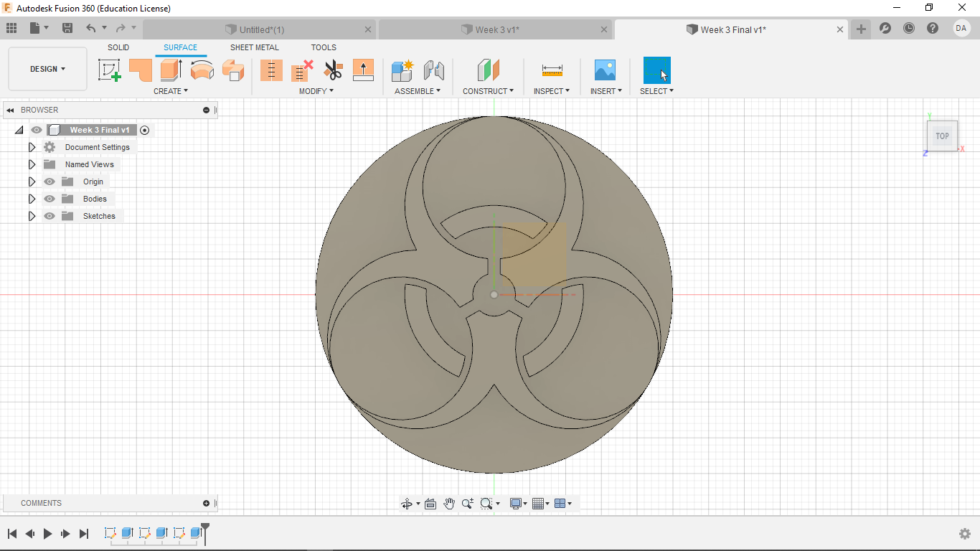980x551 pixels.
Task: Open the CONSTRUCT dropdown menu
Action: (x=489, y=91)
